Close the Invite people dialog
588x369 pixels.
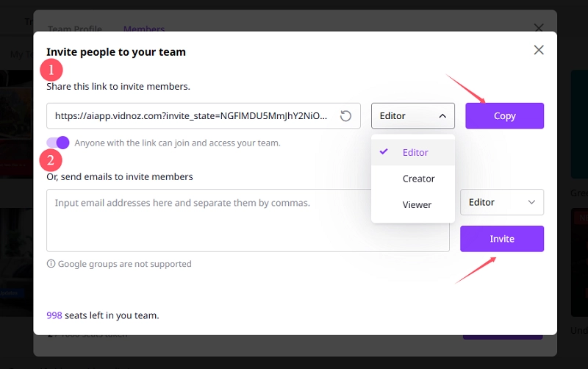pos(539,50)
